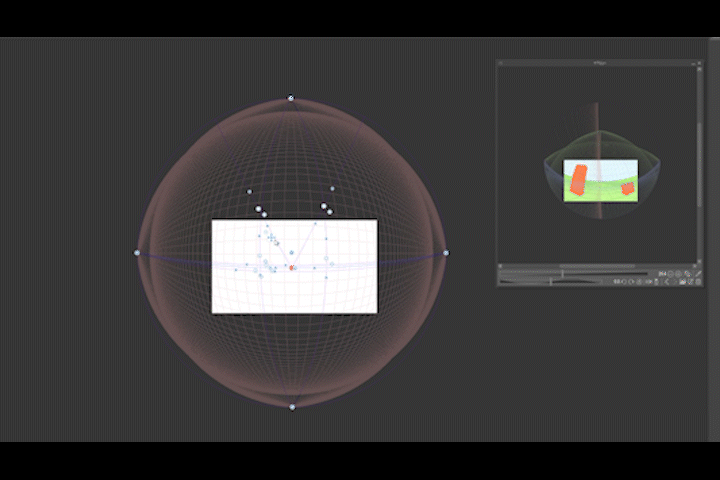Click the trash clear icon in Sub View
This screenshot has width=720, height=480.
tap(698, 282)
